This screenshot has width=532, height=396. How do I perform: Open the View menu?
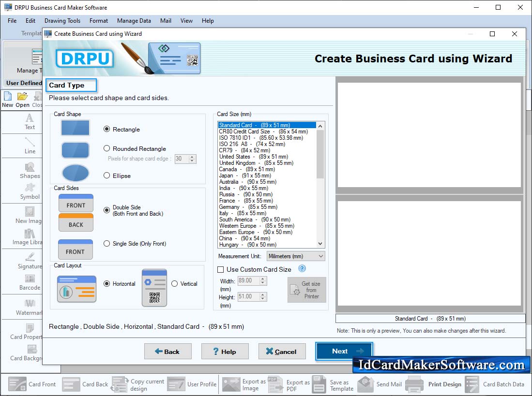[186, 21]
